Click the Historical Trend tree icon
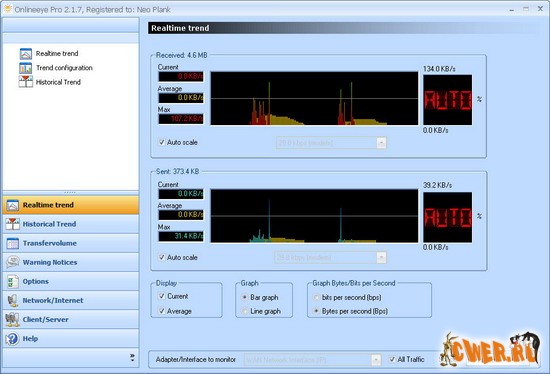This screenshot has height=374, width=550. (26, 82)
